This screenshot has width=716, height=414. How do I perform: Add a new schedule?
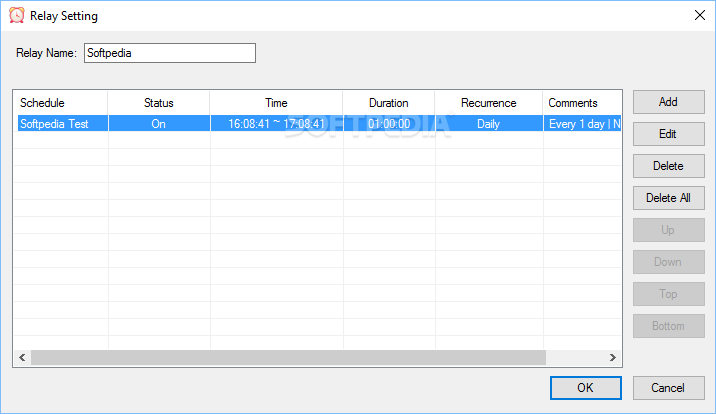pyautogui.click(x=669, y=102)
